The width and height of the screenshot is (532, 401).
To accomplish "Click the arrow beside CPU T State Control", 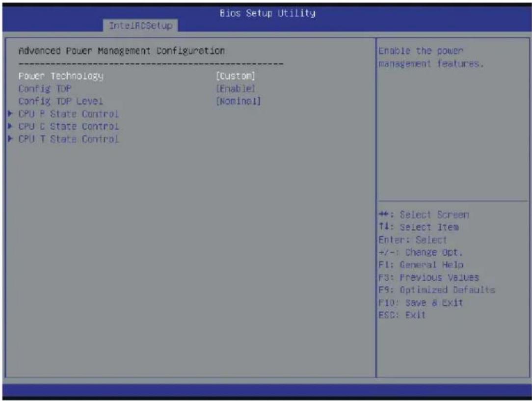I will click(x=10, y=139).
